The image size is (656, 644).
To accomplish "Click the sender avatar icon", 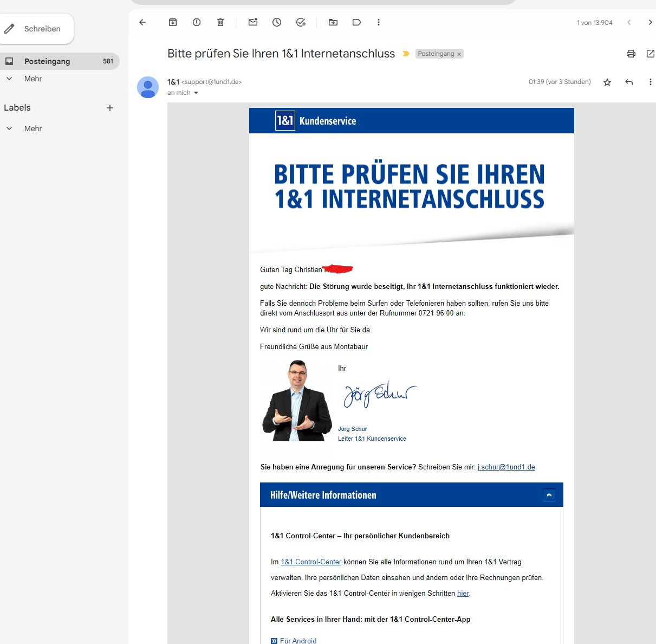I will tap(148, 87).
